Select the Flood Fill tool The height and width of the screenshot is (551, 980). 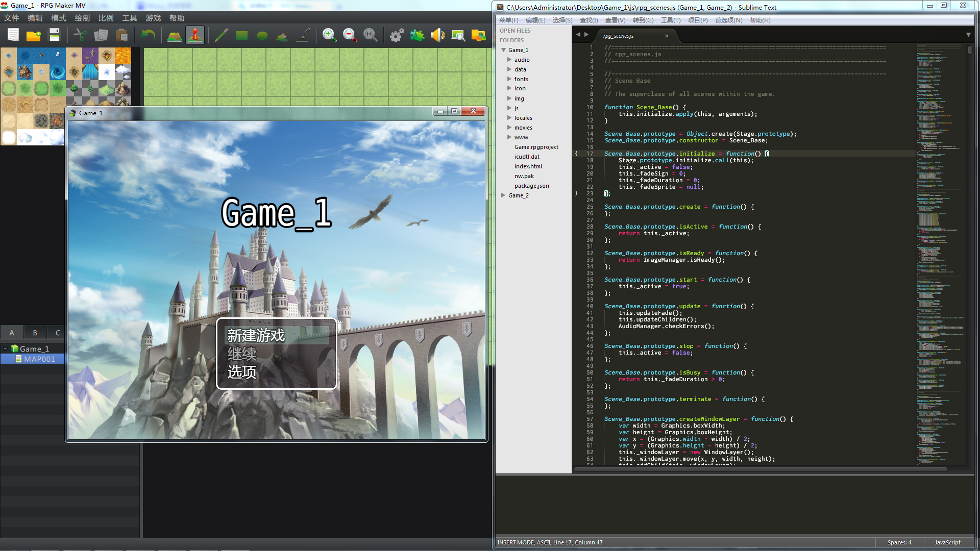coord(283,35)
